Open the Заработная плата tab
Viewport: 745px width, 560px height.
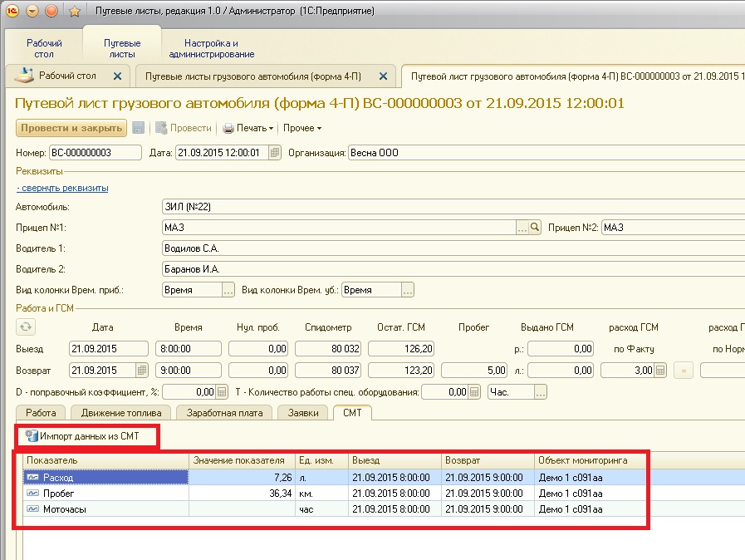coord(224,412)
